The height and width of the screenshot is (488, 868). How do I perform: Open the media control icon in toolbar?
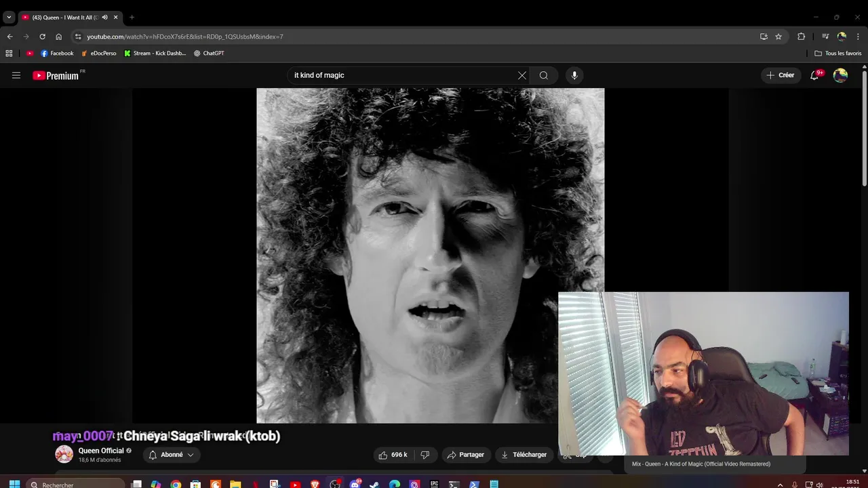[x=825, y=37]
